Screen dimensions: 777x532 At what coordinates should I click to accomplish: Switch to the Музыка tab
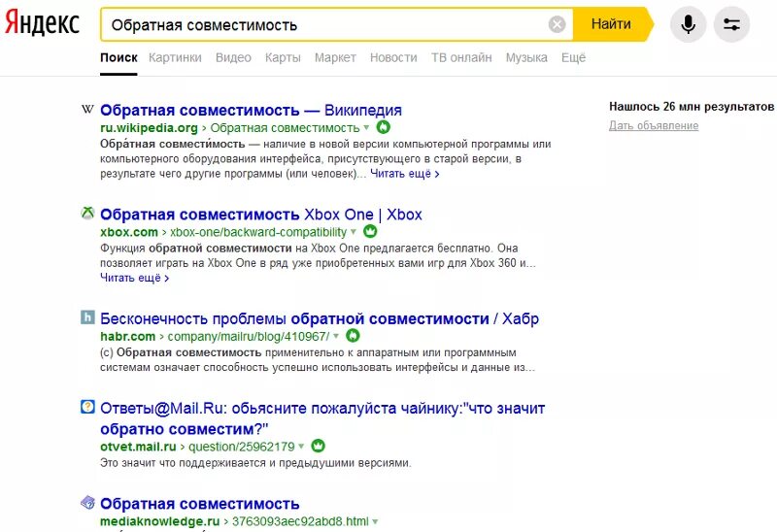(526, 58)
